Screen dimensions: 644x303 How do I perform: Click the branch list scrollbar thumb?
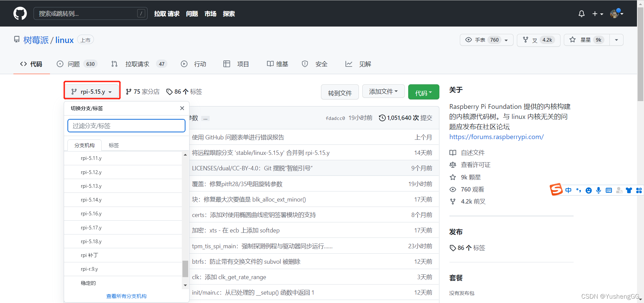pos(185,269)
